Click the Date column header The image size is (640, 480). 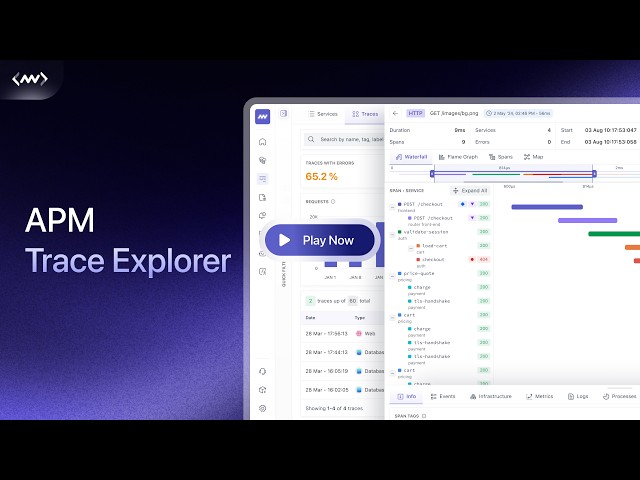[x=310, y=318]
